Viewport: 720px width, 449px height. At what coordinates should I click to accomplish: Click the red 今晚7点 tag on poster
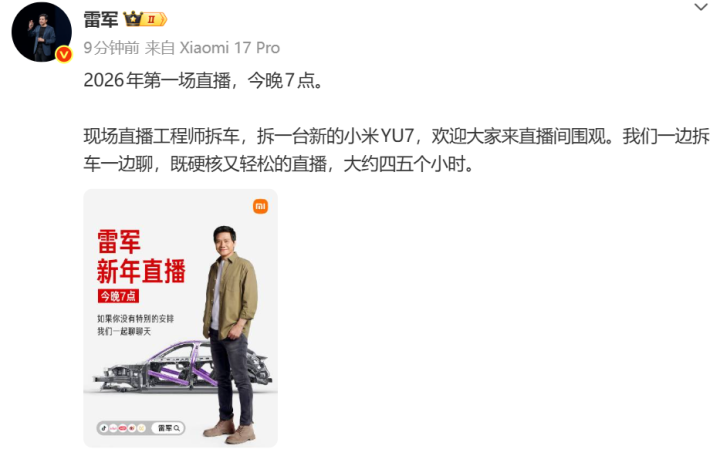[118, 296]
